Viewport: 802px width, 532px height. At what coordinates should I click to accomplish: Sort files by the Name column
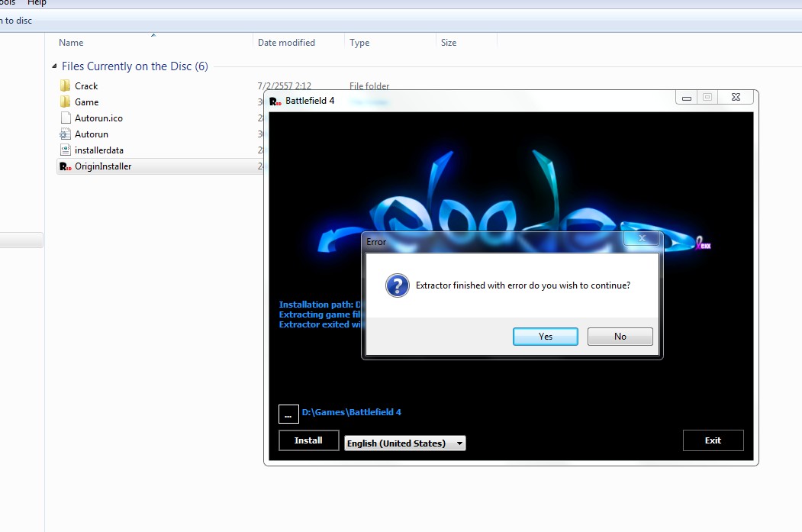pyautogui.click(x=71, y=43)
